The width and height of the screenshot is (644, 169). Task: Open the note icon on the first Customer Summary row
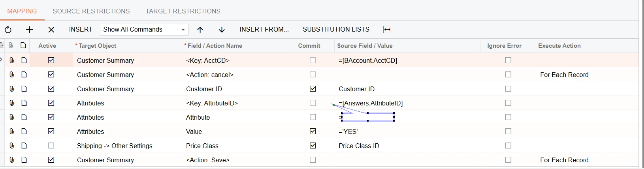[24, 60]
